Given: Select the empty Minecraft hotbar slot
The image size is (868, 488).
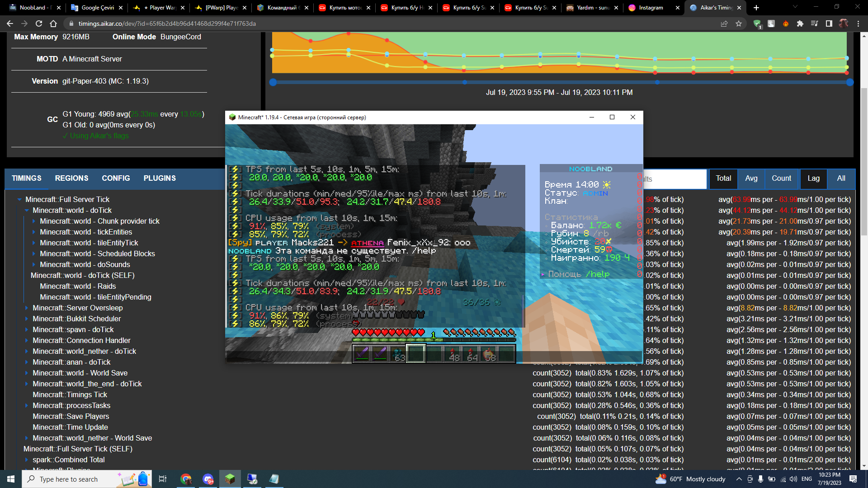Looking at the screenshot, I should (x=416, y=353).
